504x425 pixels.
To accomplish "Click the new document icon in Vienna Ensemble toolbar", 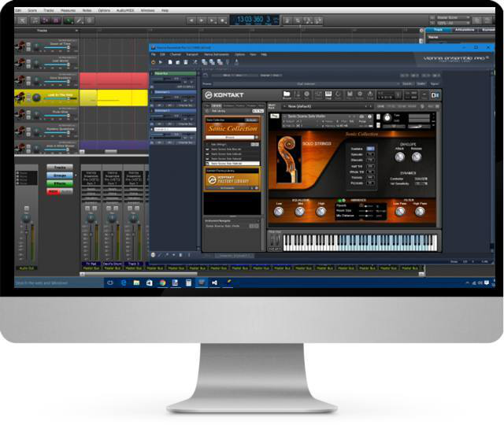I will coord(170,62).
